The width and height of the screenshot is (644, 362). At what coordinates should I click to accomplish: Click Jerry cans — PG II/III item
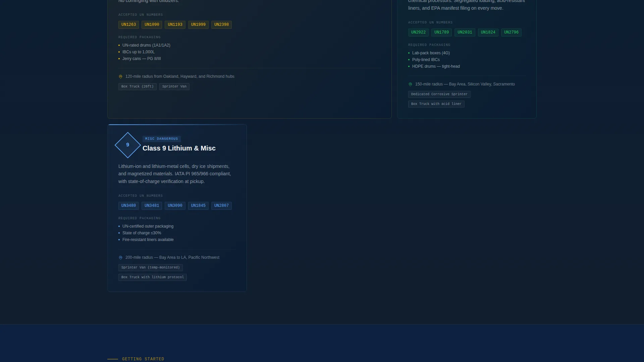tap(142, 59)
